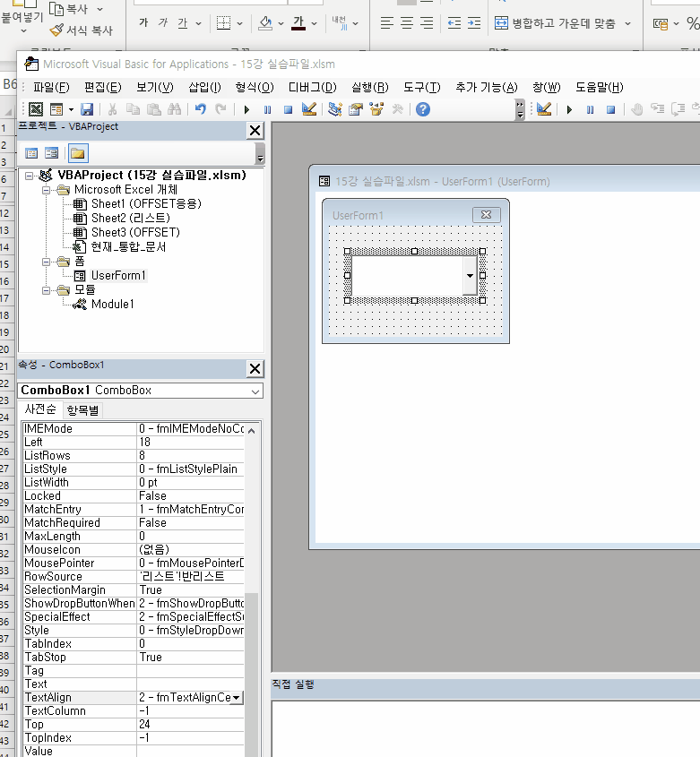700x757 pixels.
Task: Click the Insert UserForm toolbar icon
Action: click(x=56, y=109)
